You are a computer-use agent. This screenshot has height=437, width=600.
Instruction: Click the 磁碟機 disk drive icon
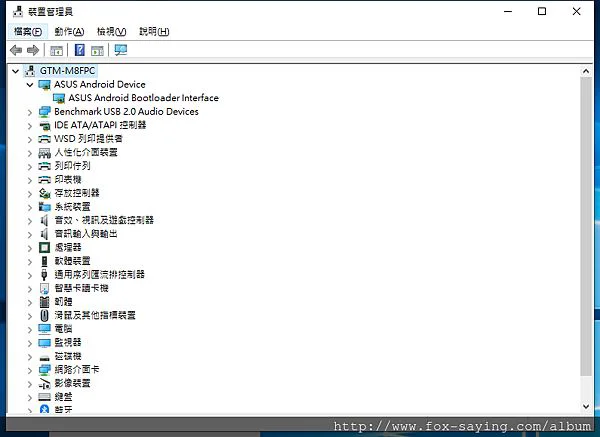[44, 357]
